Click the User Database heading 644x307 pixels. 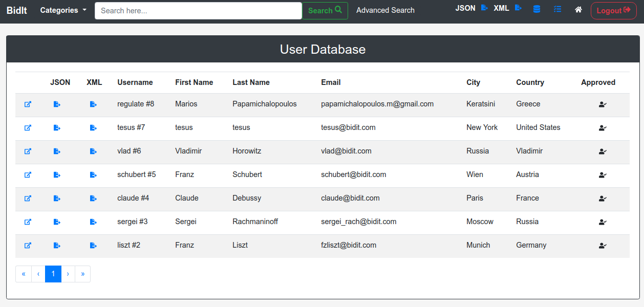pyautogui.click(x=323, y=49)
